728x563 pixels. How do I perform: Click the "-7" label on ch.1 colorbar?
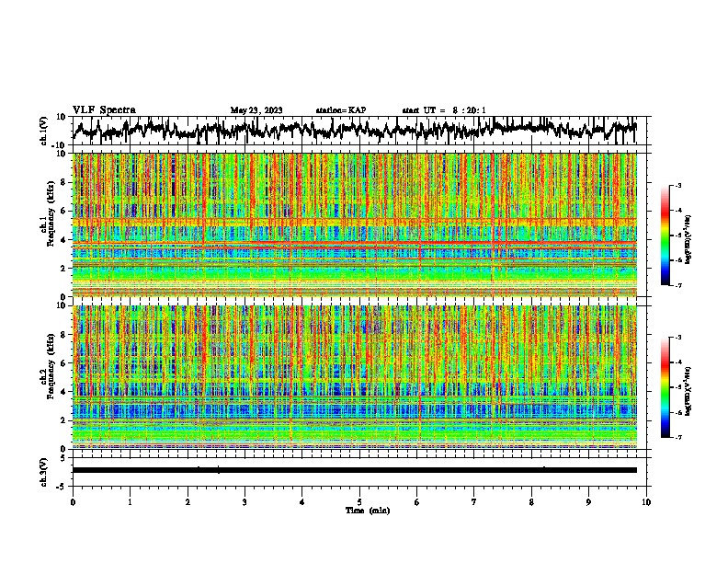678,286
